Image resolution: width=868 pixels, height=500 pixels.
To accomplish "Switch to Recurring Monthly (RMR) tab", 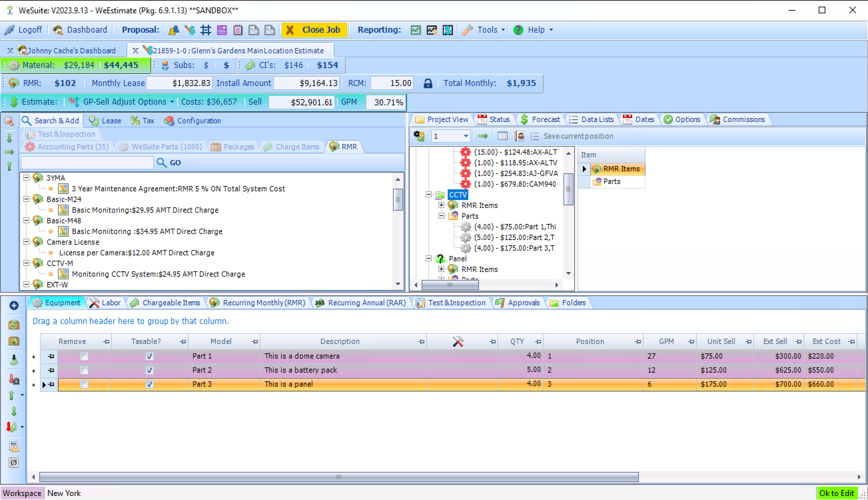I will (x=257, y=303).
